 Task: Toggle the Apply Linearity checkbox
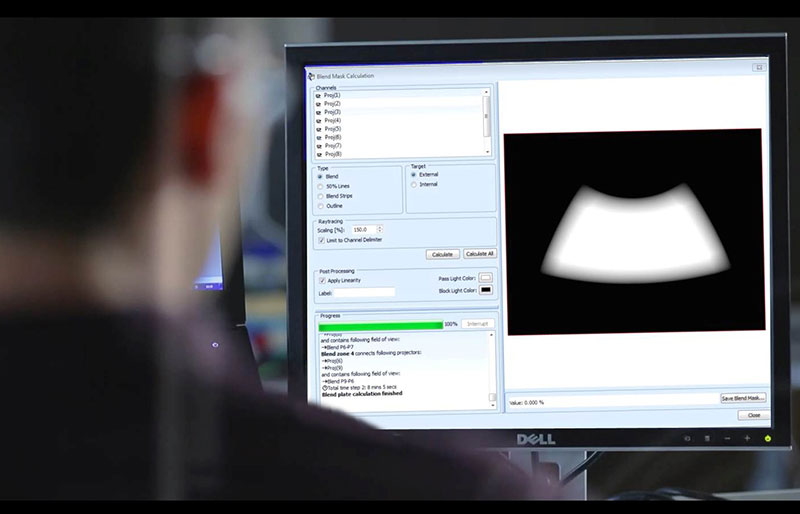322,281
